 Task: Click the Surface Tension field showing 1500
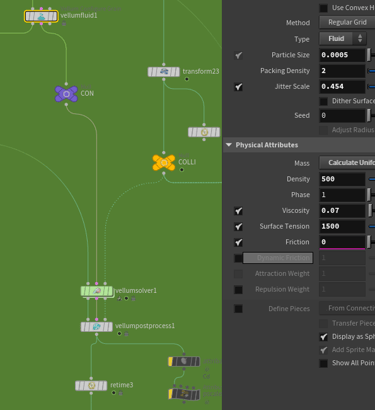pos(342,226)
